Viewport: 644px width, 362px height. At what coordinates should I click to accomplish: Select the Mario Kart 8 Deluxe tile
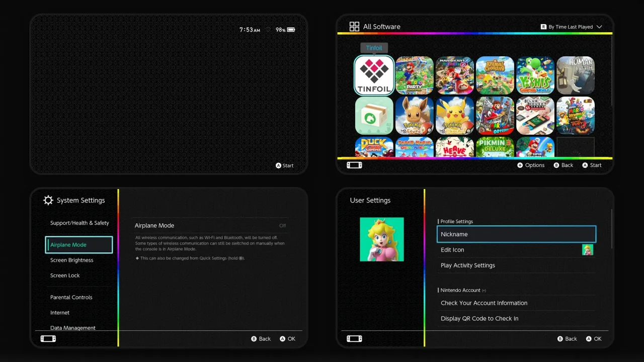(x=455, y=75)
